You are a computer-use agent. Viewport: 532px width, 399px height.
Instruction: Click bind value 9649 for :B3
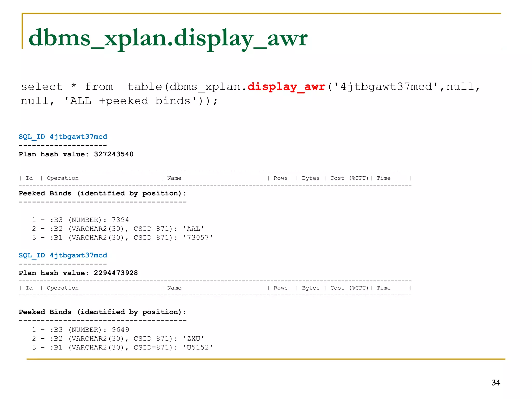[x=121, y=330]
